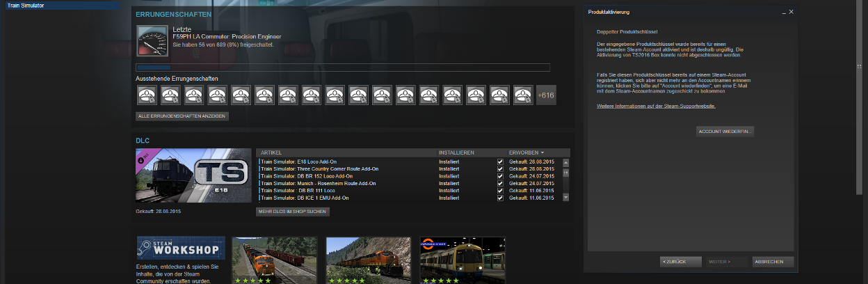Cancel activation with the Abbrechen button
Image resolution: width=868 pixels, height=284 pixels.
tap(773, 262)
